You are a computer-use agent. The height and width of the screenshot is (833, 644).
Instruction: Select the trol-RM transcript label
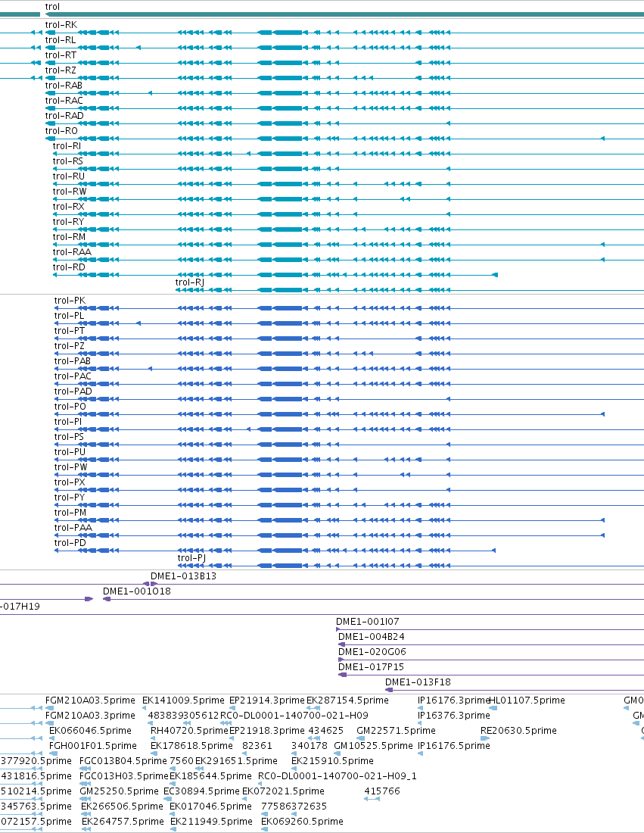[x=69, y=237]
